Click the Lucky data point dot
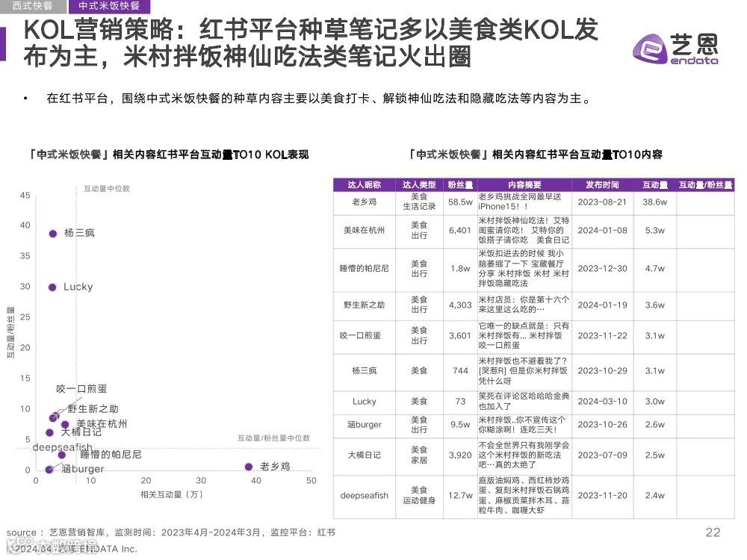 coord(52,287)
